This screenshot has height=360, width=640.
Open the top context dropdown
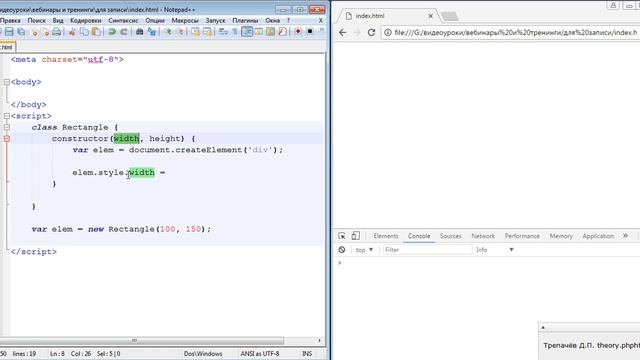[364, 250]
